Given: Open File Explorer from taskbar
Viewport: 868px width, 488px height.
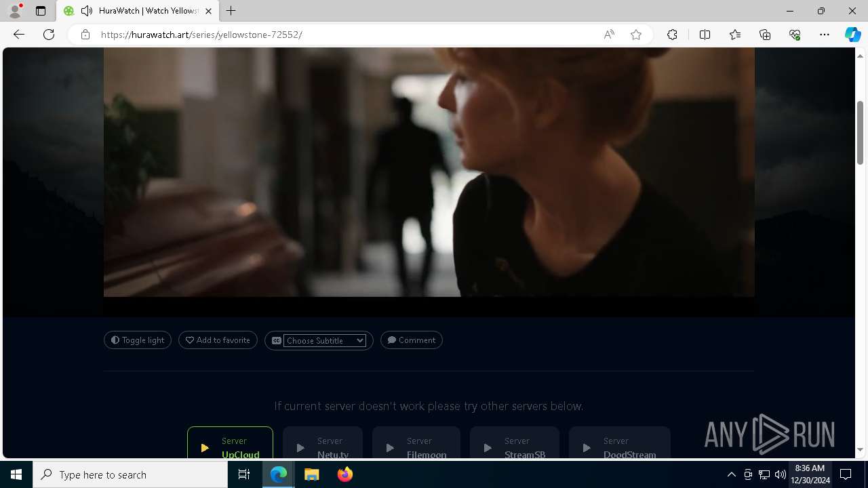Looking at the screenshot, I should coord(312,474).
